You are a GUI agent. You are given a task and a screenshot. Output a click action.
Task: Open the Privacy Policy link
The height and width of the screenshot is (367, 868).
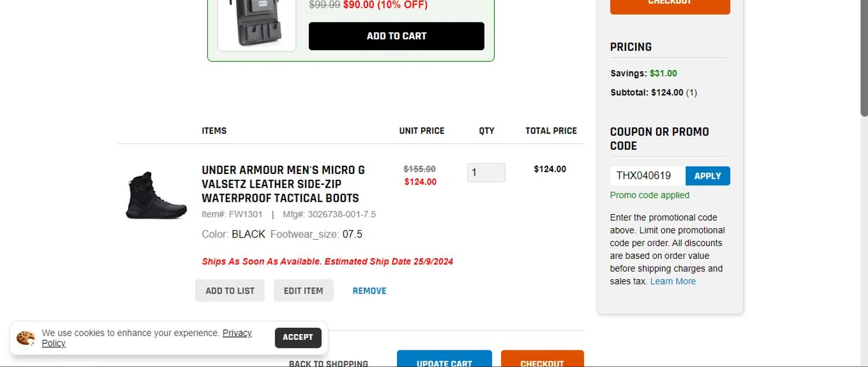tap(237, 333)
